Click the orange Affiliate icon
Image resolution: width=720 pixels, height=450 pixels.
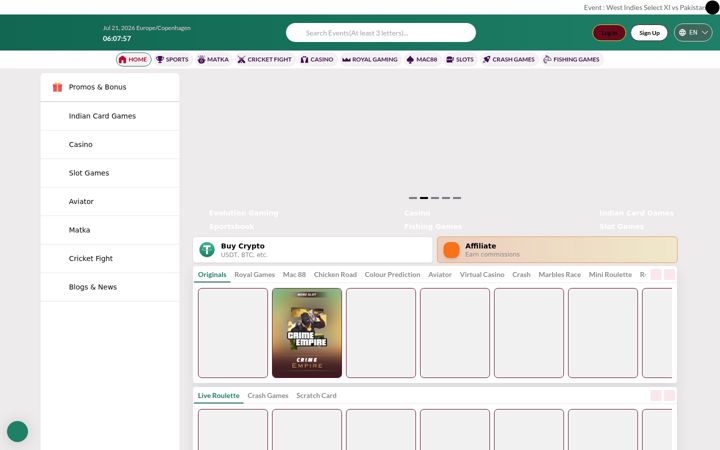[451, 250]
